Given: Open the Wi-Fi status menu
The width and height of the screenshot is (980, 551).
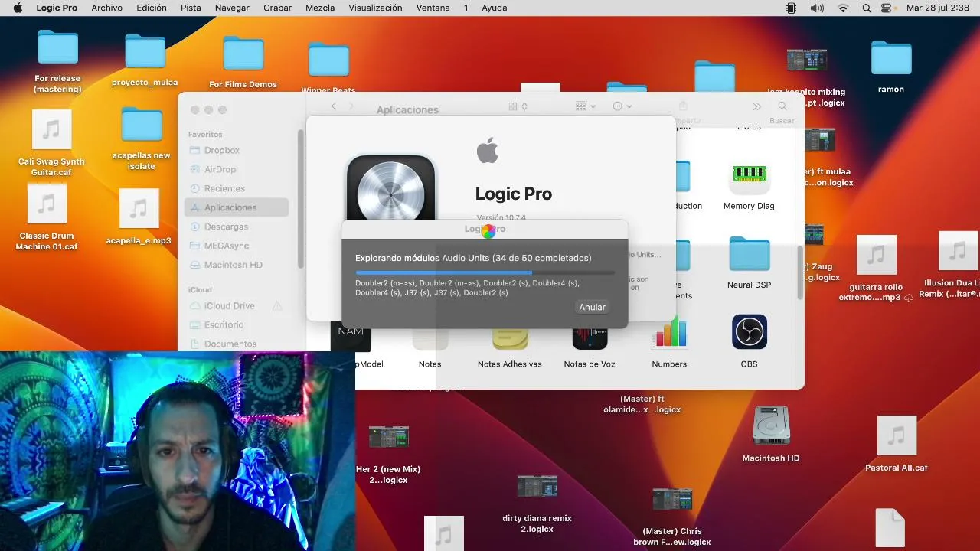Looking at the screenshot, I should tap(843, 8).
